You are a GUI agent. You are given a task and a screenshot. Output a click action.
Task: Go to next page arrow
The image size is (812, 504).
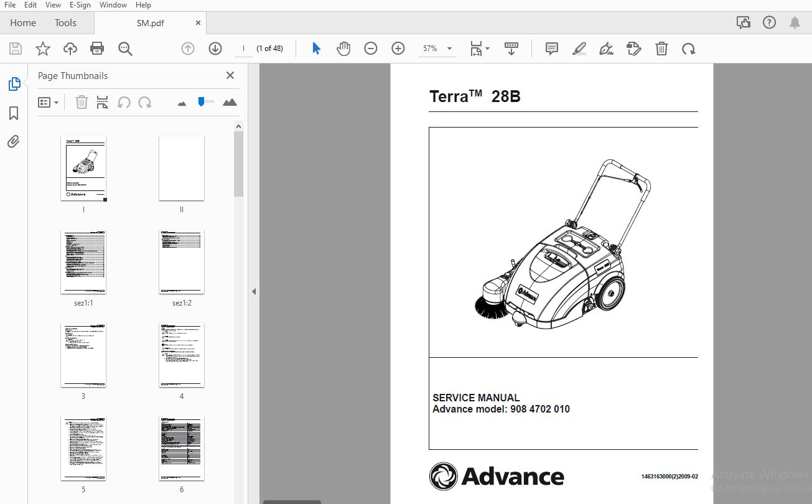tap(215, 49)
